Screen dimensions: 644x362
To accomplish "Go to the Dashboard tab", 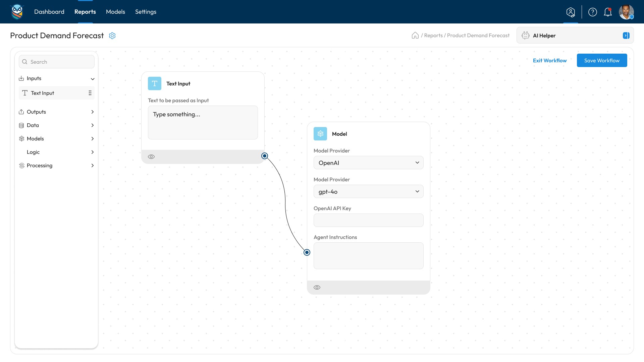I will pos(49,12).
